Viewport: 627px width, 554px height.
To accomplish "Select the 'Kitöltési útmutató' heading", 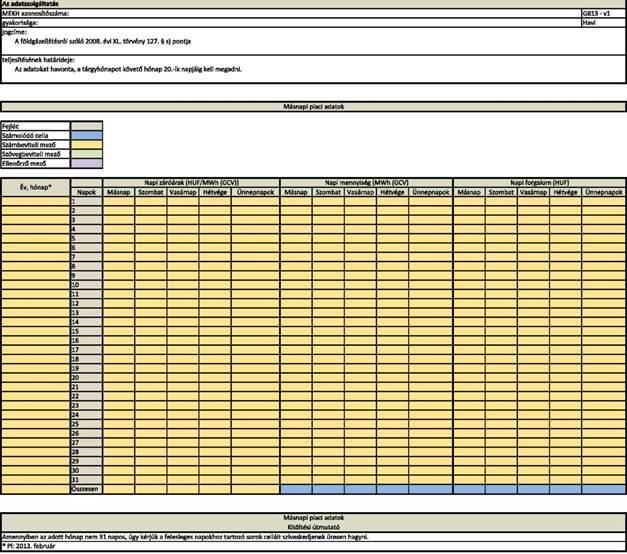I will point(314,527).
